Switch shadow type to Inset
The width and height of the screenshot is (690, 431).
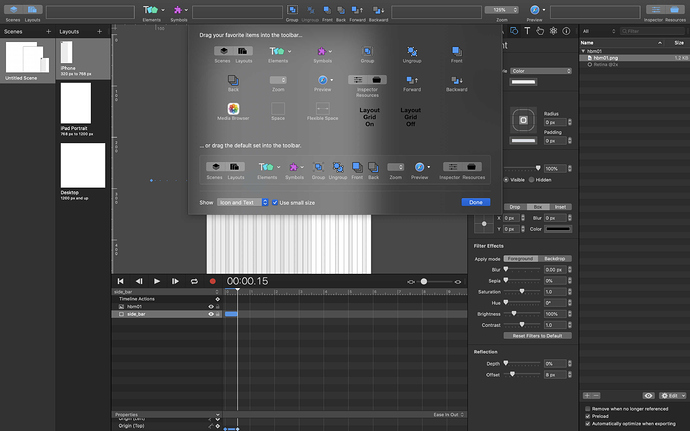click(560, 207)
